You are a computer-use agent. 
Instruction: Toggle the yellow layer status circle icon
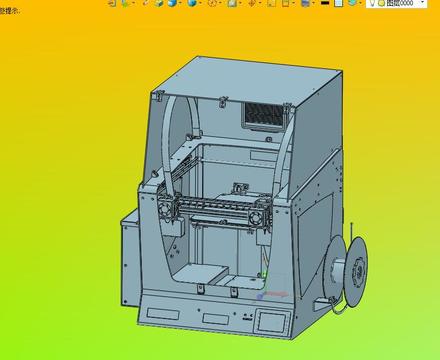[381, 3]
